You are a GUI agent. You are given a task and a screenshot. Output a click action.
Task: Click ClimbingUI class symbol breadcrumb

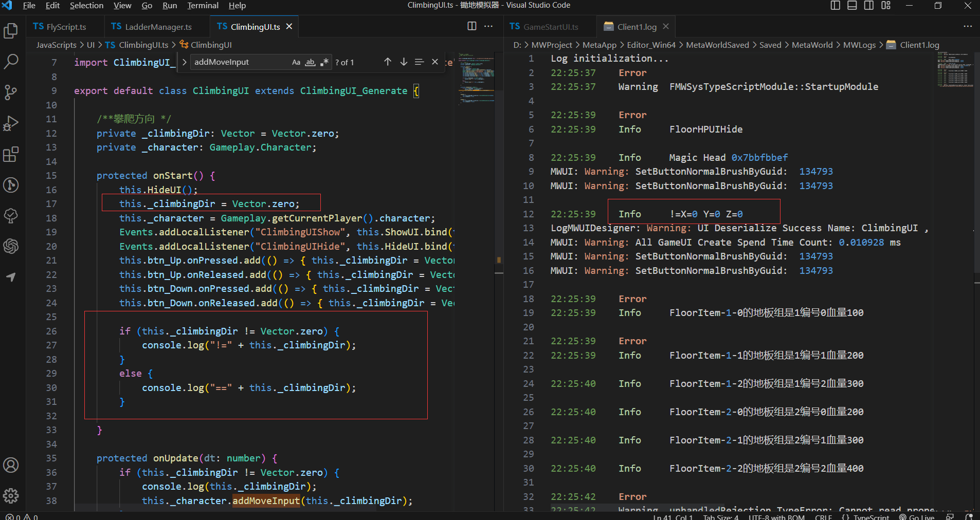[x=205, y=45]
